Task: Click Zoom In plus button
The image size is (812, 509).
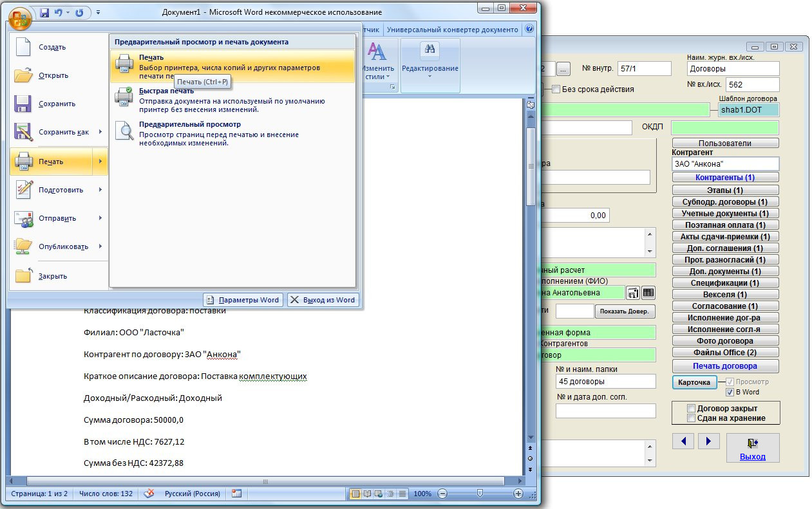Action: (518, 494)
